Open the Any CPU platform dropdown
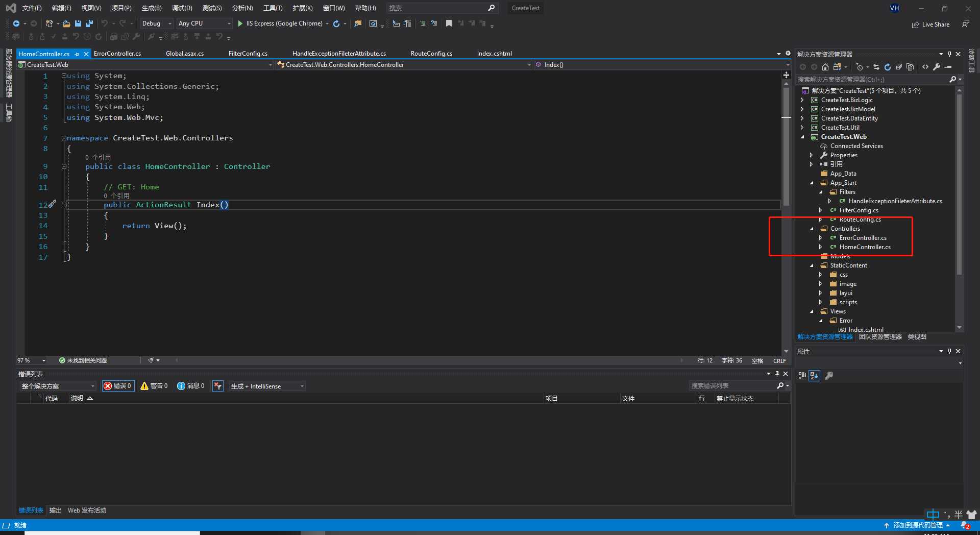The width and height of the screenshot is (980, 535). [x=204, y=23]
